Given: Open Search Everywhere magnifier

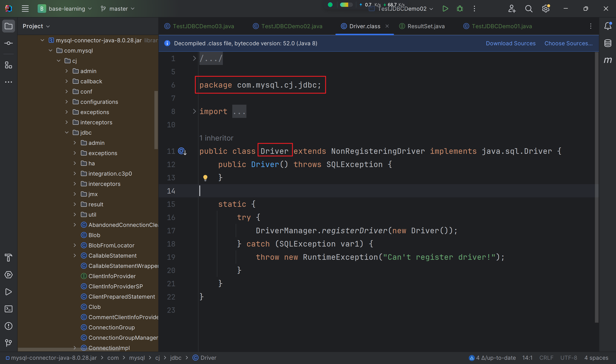Looking at the screenshot, I should click(529, 9).
